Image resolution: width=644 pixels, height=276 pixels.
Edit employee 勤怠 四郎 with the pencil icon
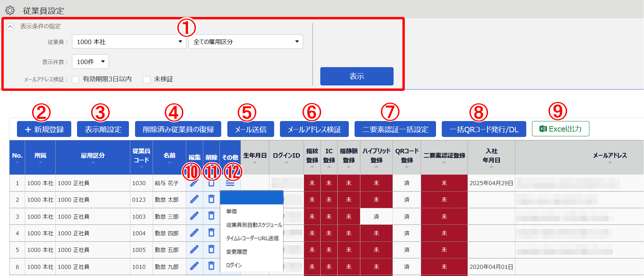(x=194, y=232)
